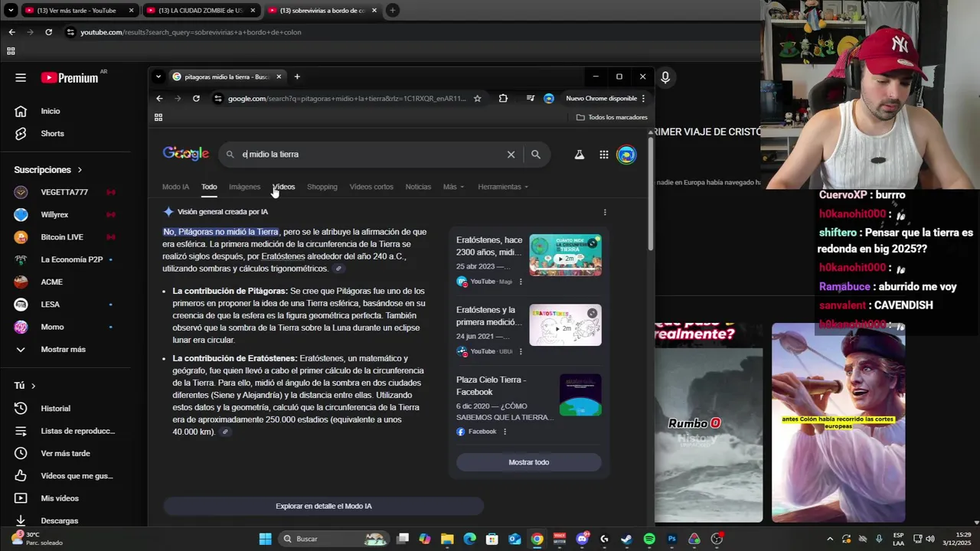The image size is (980, 551).
Task: Open Todos los marcadores folder
Action: coord(612,117)
